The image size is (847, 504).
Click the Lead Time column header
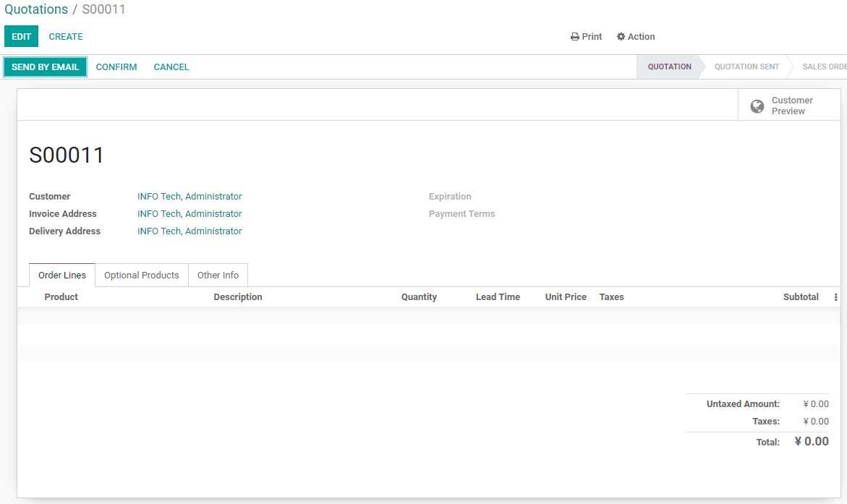coord(498,297)
